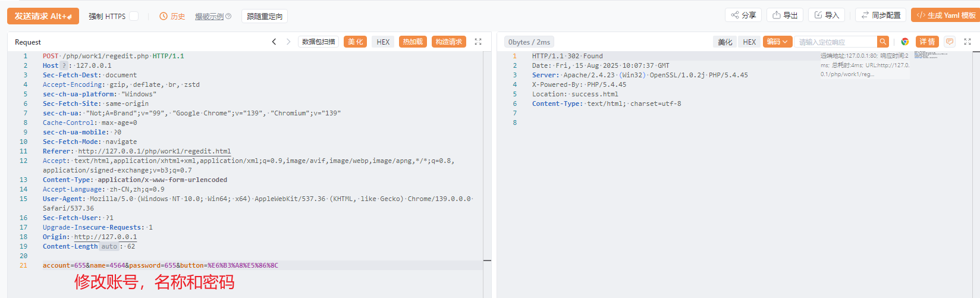This screenshot has height=298, width=980.
Task: Click the previous request arrow in Request panel
Action: (274, 42)
